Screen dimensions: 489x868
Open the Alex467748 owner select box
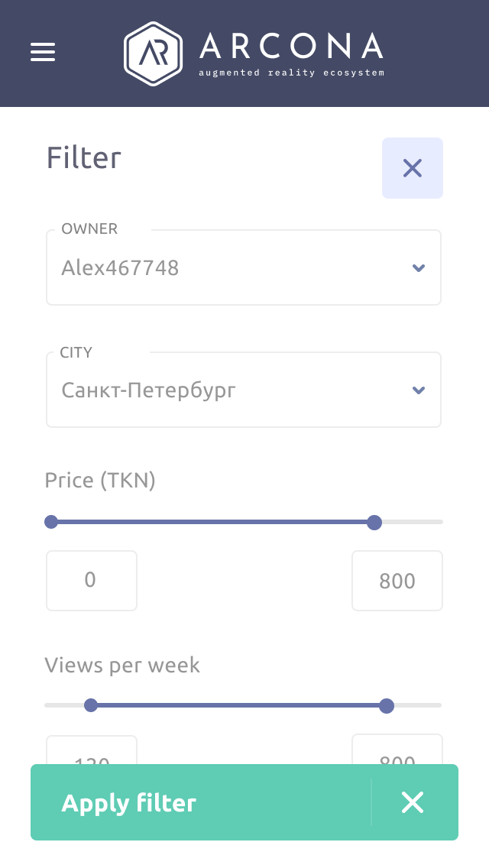229,268
